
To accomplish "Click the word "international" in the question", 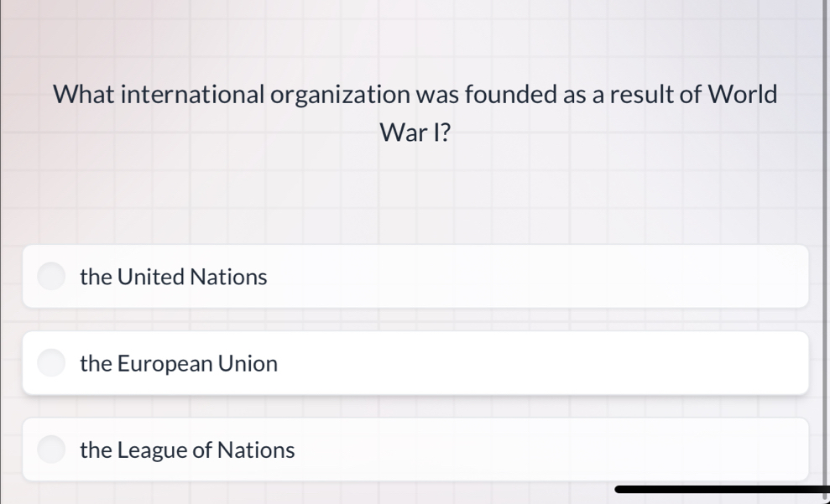I will [x=193, y=94].
